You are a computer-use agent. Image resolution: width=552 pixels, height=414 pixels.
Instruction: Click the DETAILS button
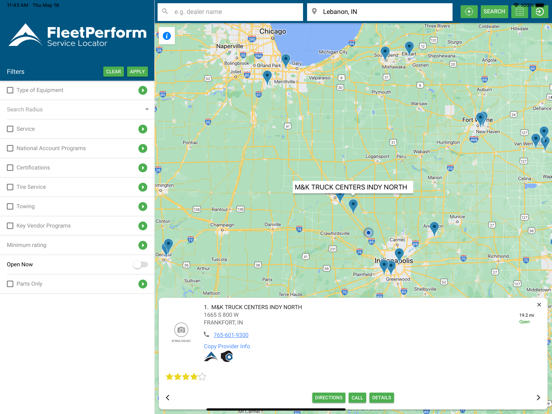click(x=381, y=398)
